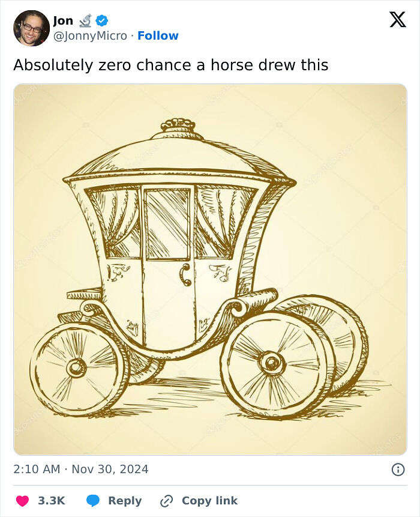The image size is (420, 517).
Task: Click the tweet text about a horse
Action: [x=170, y=65]
